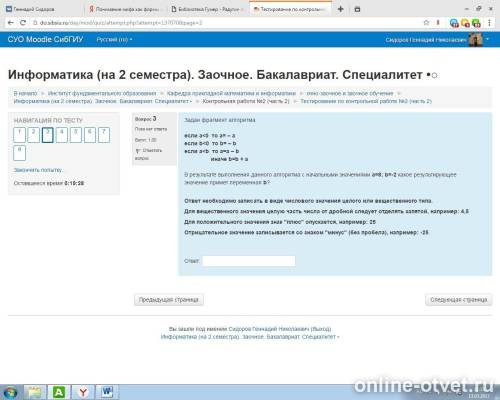Switch to the third browser tab

click(x=208, y=9)
